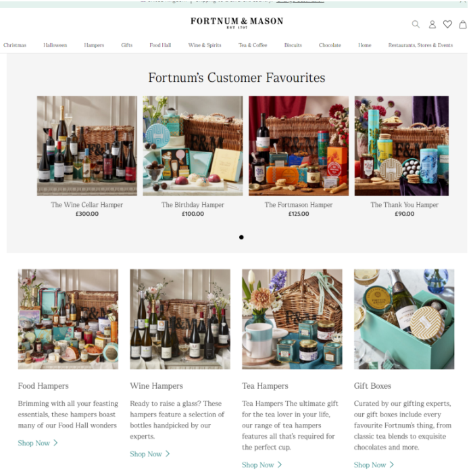The image size is (473, 476).
Task: Expand Restaurants, Stores & Events menu
Action: click(420, 45)
